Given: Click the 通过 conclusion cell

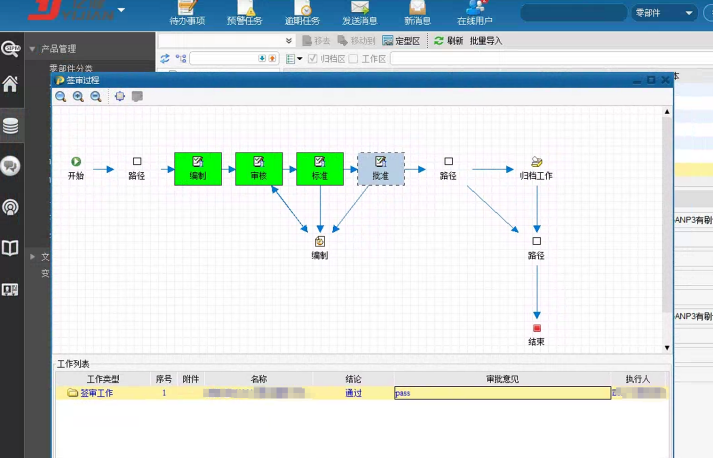Looking at the screenshot, I should coord(353,393).
